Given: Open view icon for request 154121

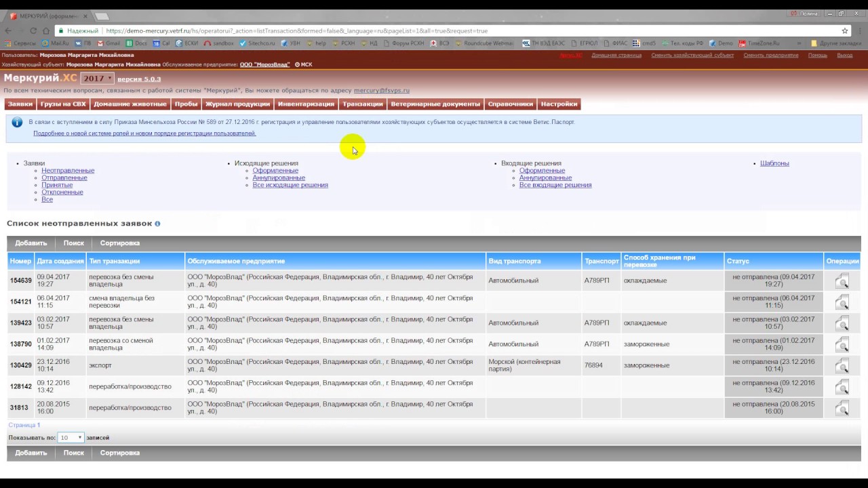Looking at the screenshot, I should click(842, 302).
